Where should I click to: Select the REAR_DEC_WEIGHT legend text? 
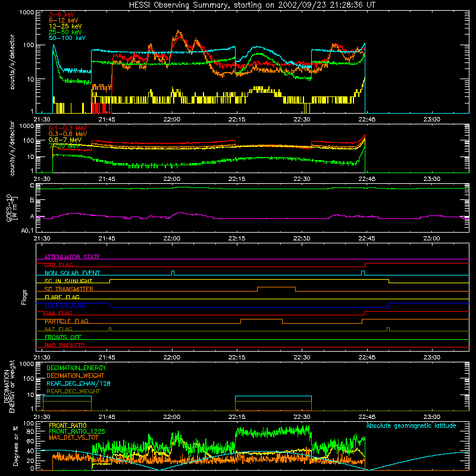(x=73, y=392)
